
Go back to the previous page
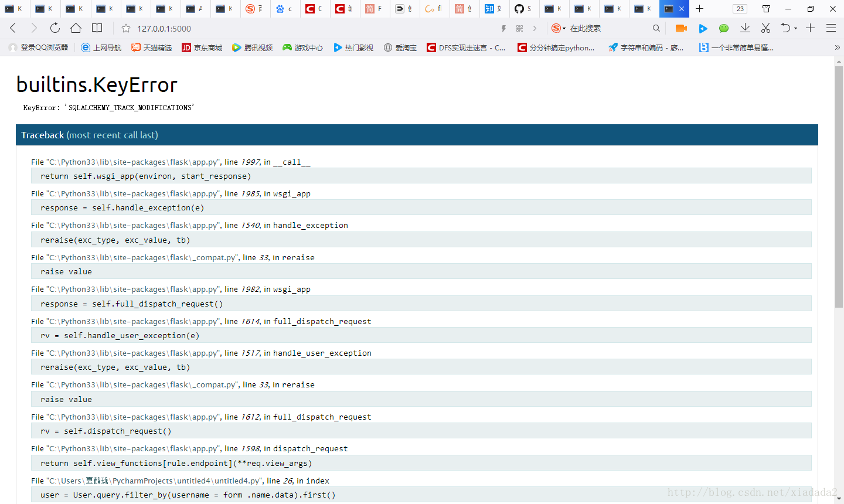click(13, 28)
